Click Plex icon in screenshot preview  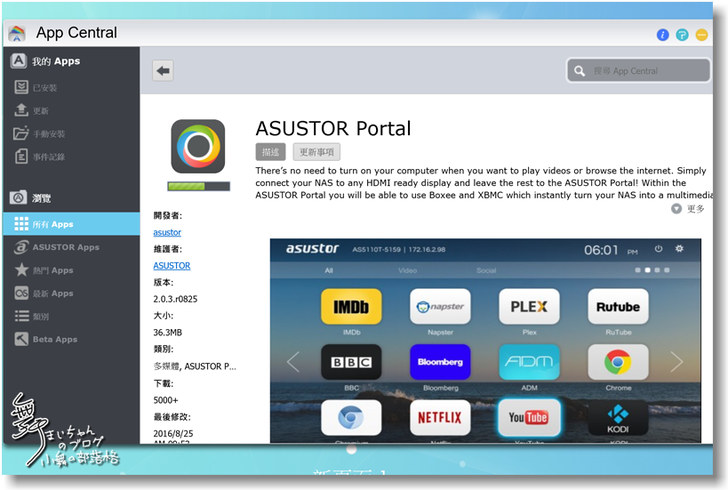[x=529, y=307]
